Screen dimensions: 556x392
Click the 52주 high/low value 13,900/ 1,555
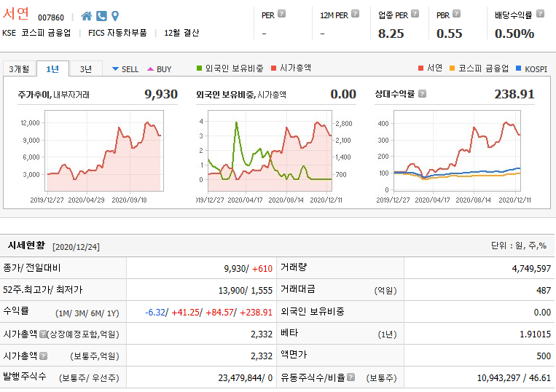point(246,291)
